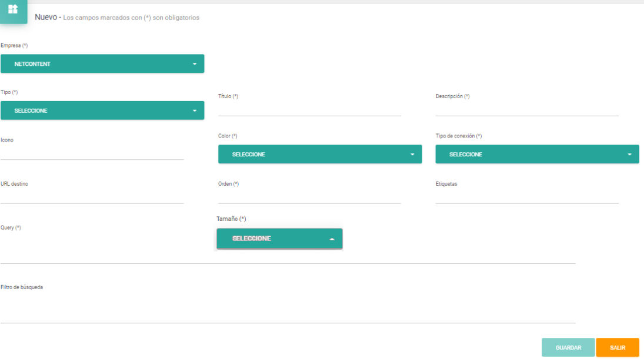Click the Empresa dropdown caret arrow
This screenshot has width=644, height=359.
[194, 64]
